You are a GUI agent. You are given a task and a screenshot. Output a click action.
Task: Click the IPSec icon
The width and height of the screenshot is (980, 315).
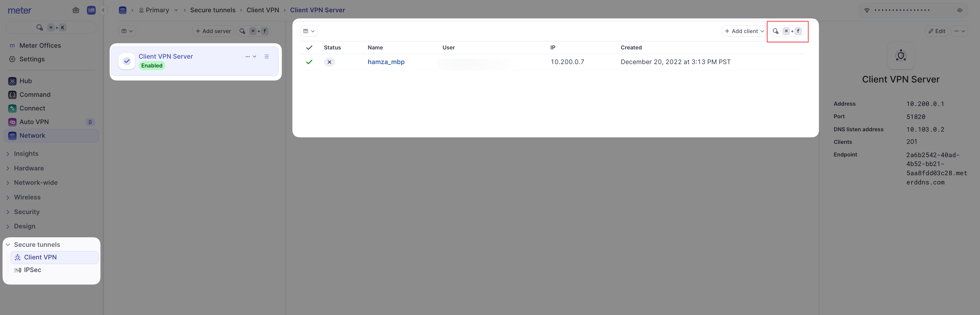(17, 270)
